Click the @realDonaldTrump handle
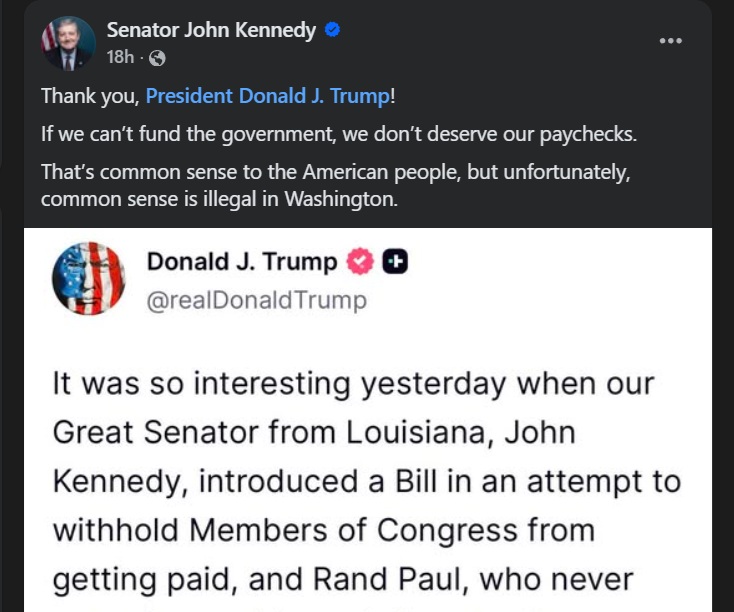 point(257,300)
